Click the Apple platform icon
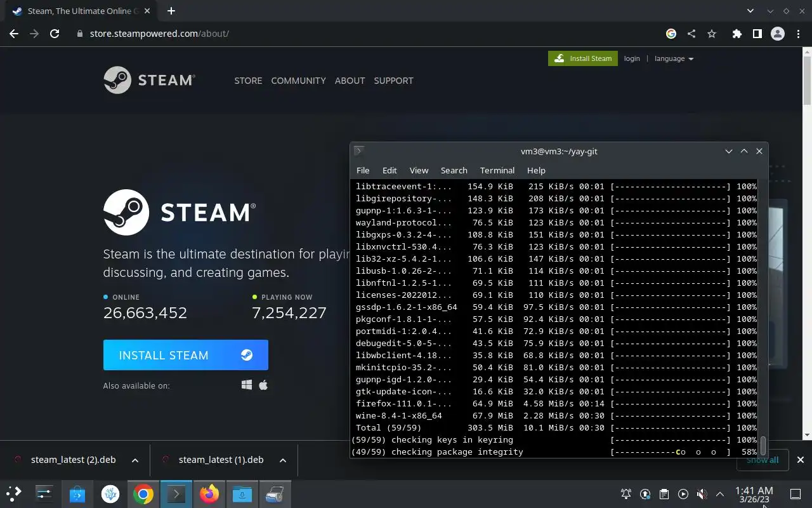Image resolution: width=812 pixels, height=508 pixels. click(x=263, y=385)
